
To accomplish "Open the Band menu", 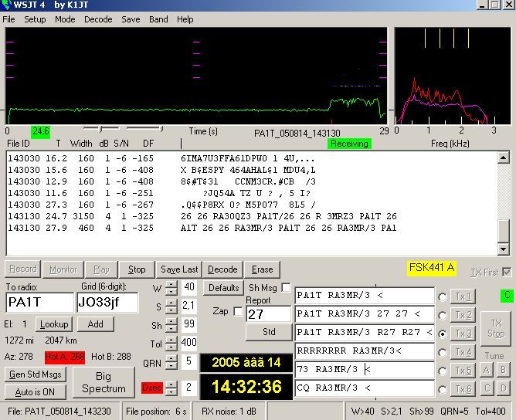I will (158, 19).
